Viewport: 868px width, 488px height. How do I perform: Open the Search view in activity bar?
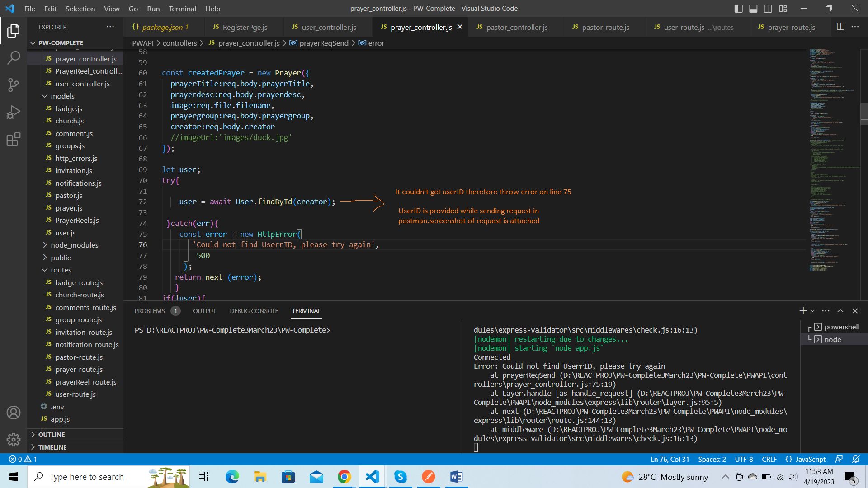tap(14, 57)
